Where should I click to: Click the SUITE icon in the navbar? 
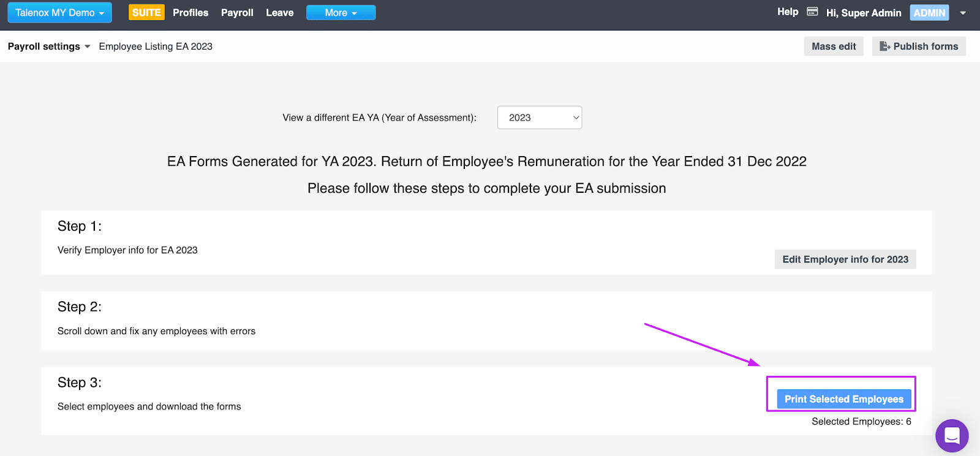tap(146, 12)
